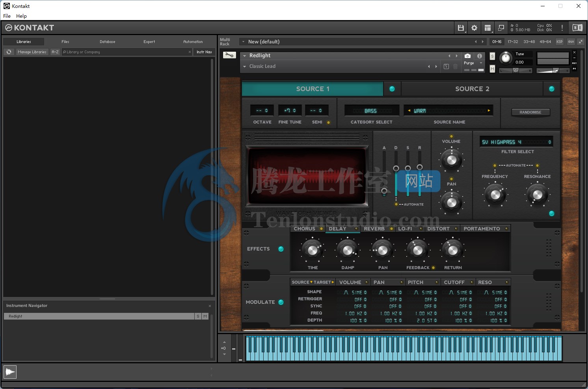Viewport: 588px width, 389px height.
Task: Click the AUX button beside level meters
Action: (x=574, y=63)
